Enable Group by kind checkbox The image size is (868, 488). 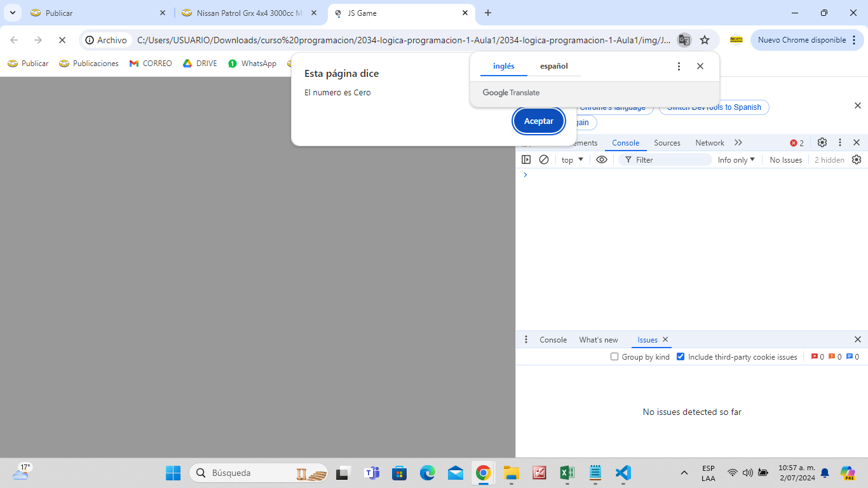pyautogui.click(x=614, y=356)
